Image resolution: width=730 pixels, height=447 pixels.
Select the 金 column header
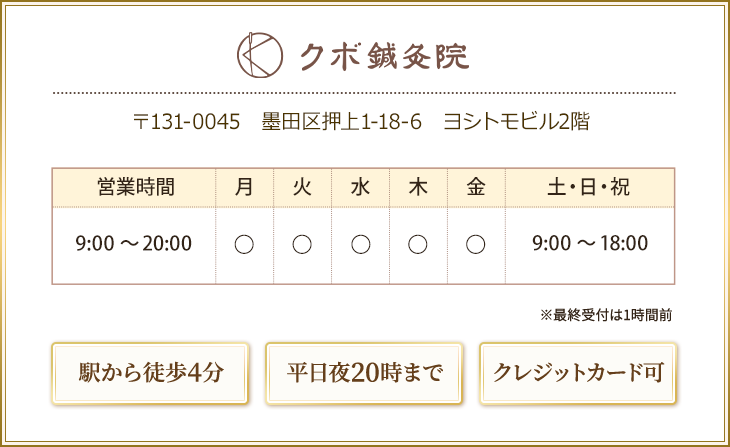click(x=476, y=187)
